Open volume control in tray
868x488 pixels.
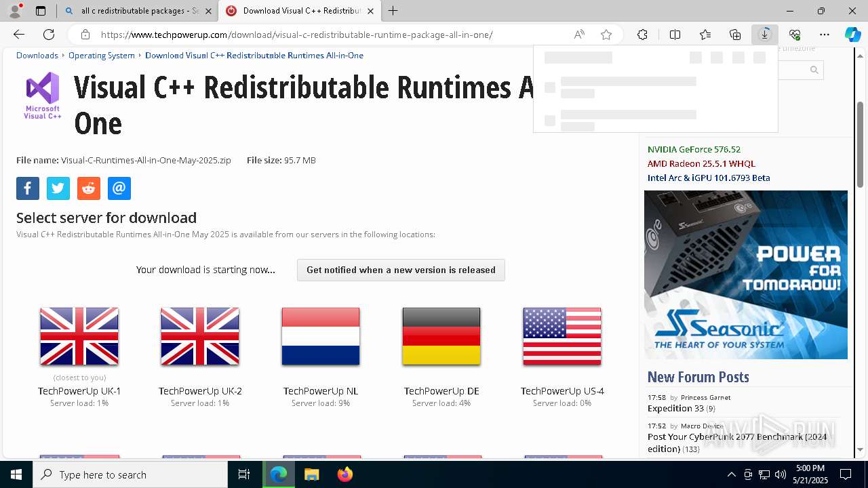[780, 474]
